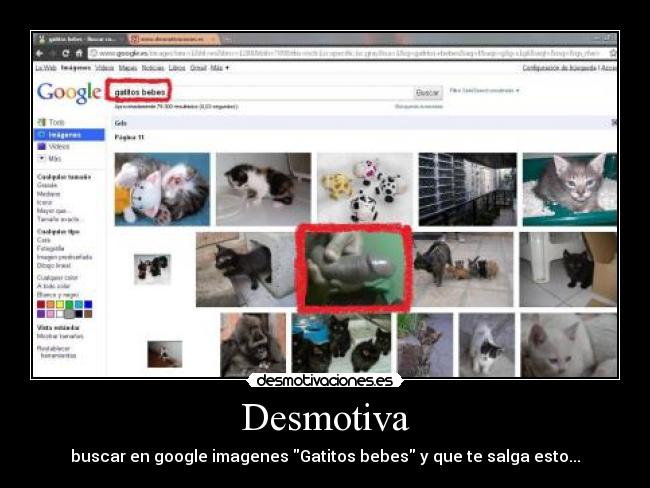Bookmark this page with the star icon

point(613,53)
